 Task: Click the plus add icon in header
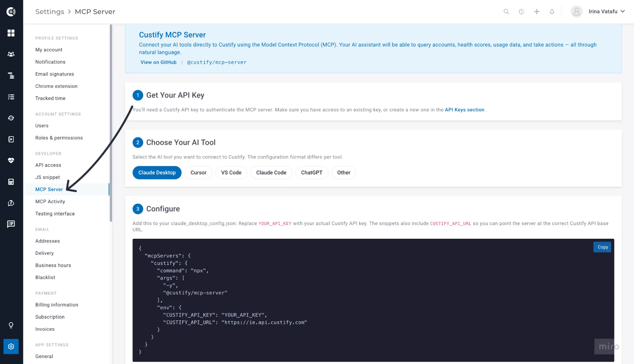pos(537,11)
